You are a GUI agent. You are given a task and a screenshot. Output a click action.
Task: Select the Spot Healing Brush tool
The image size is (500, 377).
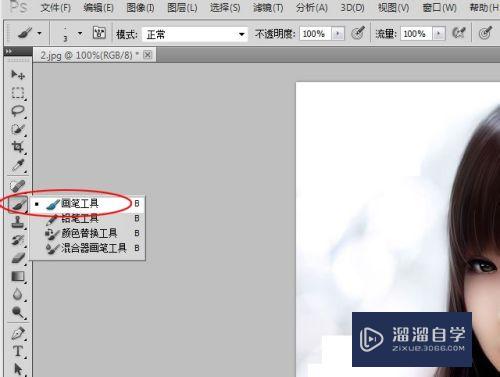click(x=18, y=185)
